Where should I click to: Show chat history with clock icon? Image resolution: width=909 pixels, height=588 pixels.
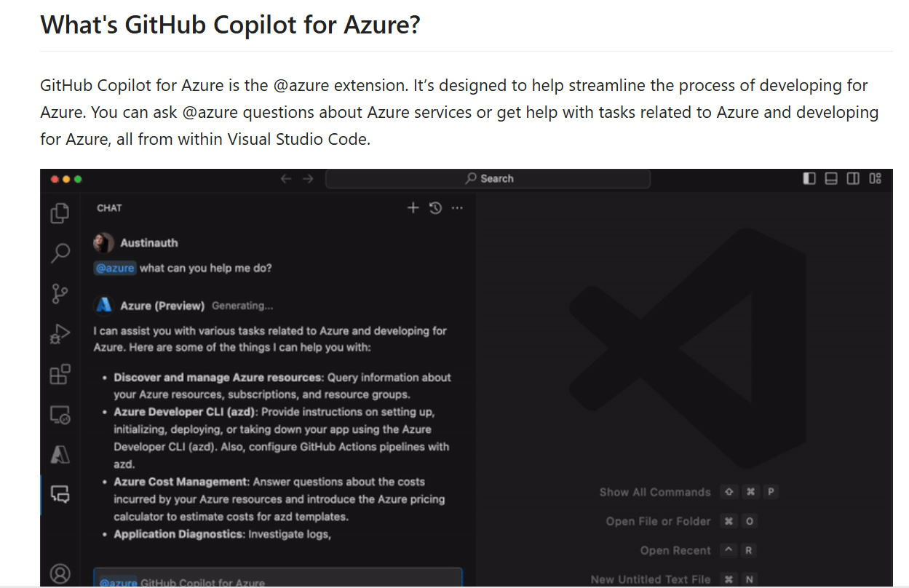(435, 208)
